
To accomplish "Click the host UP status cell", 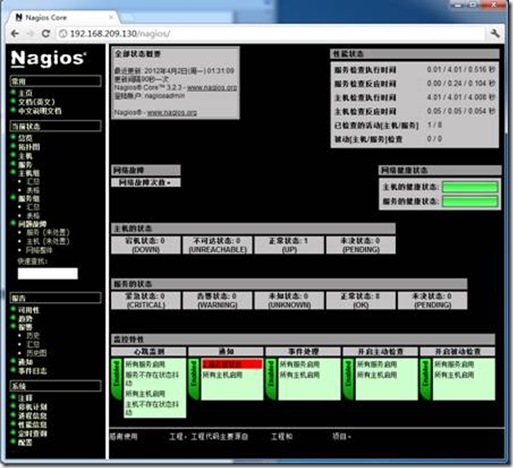I will tap(289, 245).
